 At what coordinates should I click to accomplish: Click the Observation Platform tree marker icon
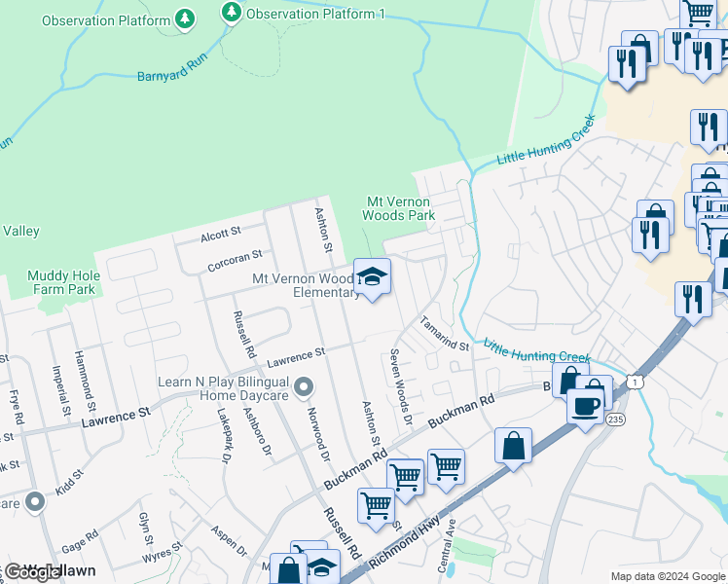pyautogui.click(x=185, y=19)
